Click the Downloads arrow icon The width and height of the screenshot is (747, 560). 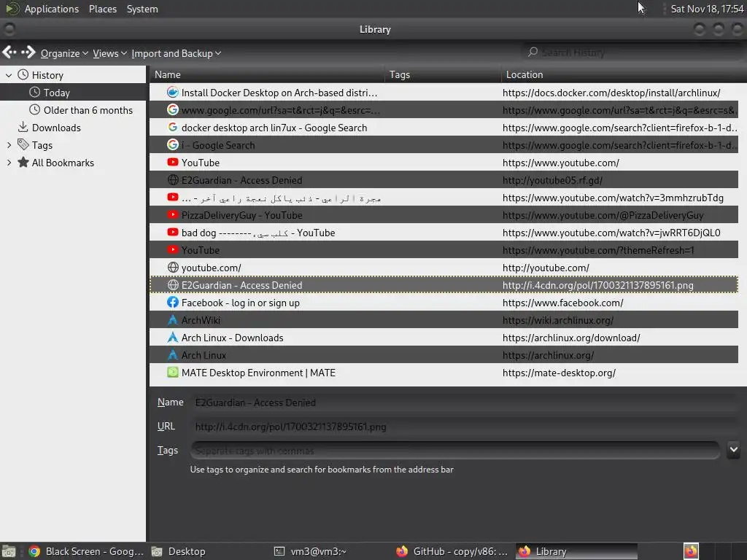click(23, 127)
